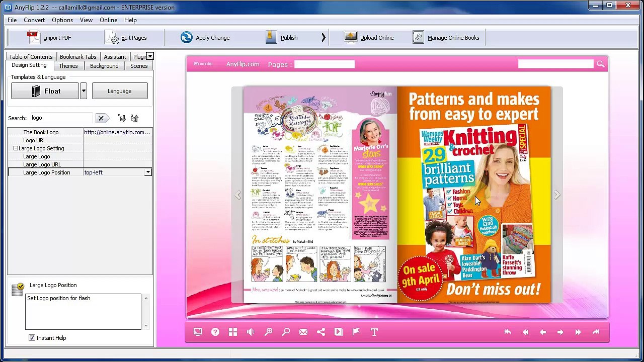Click the Book Logo value http://online.anyflip.com
644x362 pixels.
[x=117, y=132]
